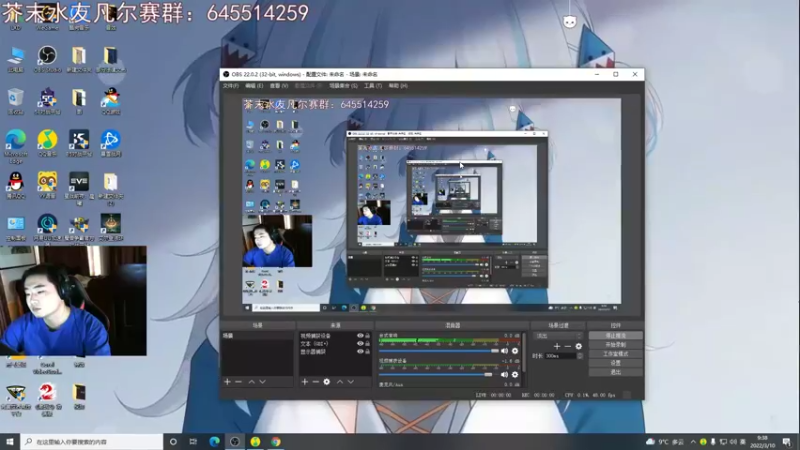Viewport: 800px width, 450px height.
Task: Open the 场景集合(S) menu
Action: (343, 86)
